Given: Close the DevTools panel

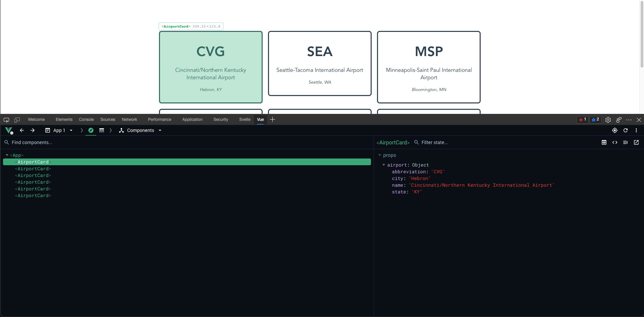Looking at the screenshot, I should pyautogui.click(x=639, y=120).
